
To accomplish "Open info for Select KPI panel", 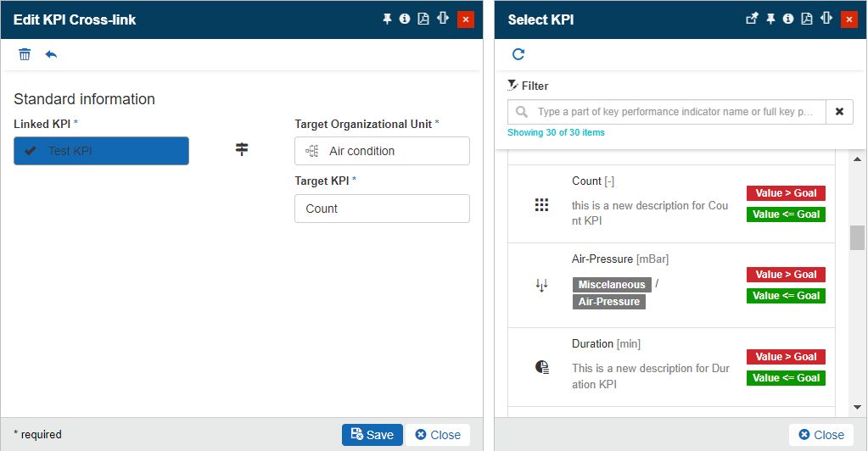I will click(x=788, y=19).
